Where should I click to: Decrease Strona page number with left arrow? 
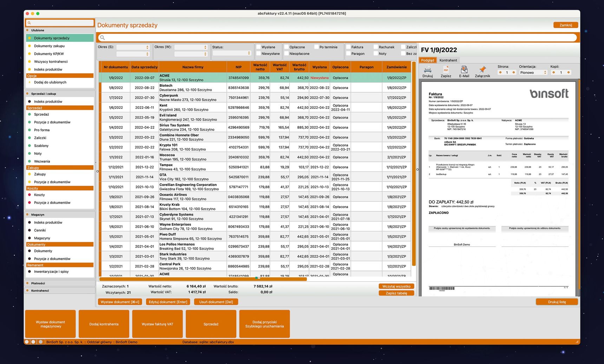point(500,72)
